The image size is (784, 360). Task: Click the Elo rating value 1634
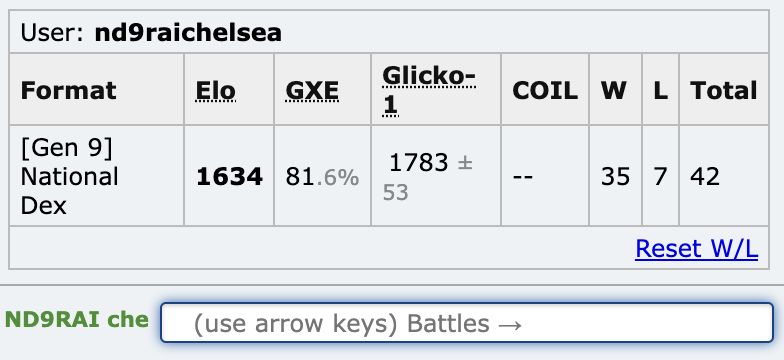coord(230,176)
